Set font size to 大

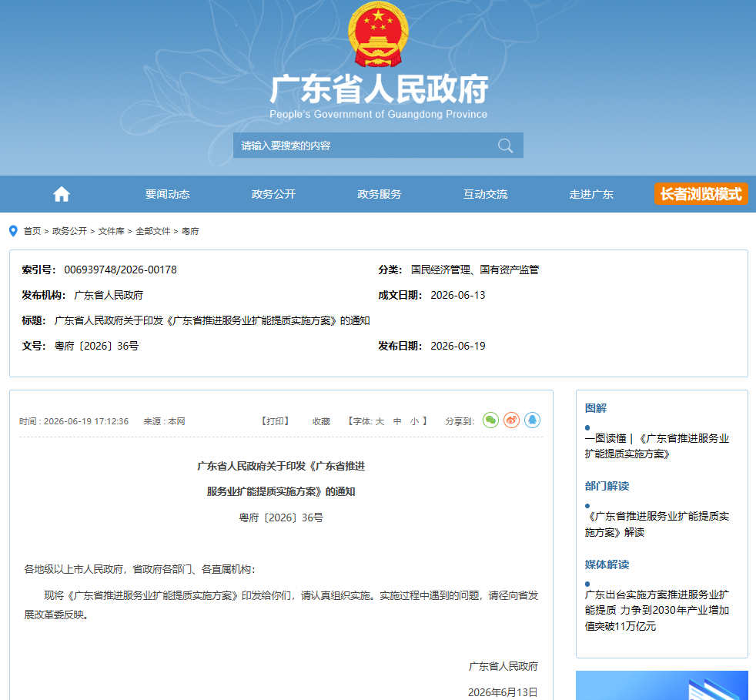380,421
